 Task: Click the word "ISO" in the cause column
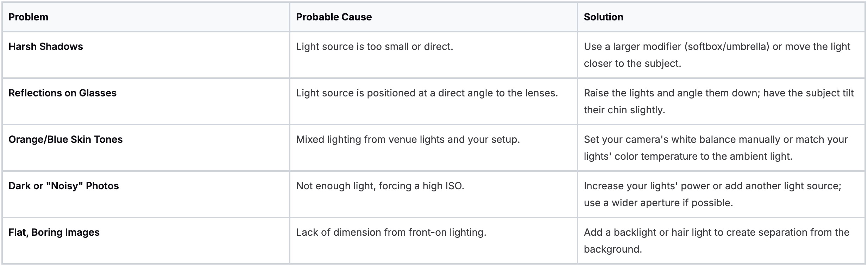453,186
